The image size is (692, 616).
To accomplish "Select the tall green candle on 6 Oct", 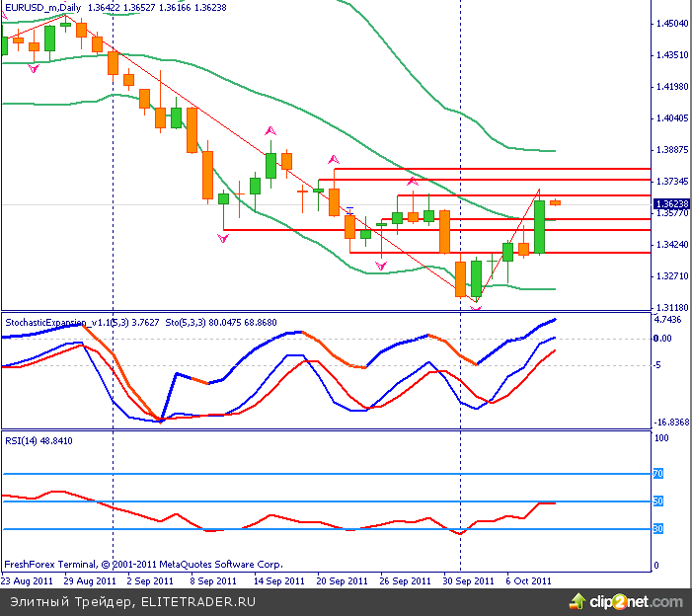I will click(x=540, y=227).
